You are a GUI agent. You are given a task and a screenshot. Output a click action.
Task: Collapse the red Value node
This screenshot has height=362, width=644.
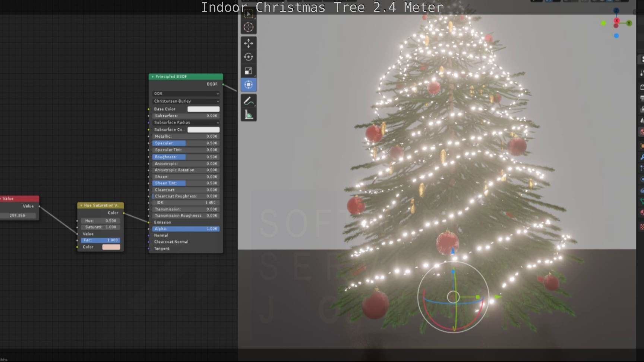click(x=1, y=199)
